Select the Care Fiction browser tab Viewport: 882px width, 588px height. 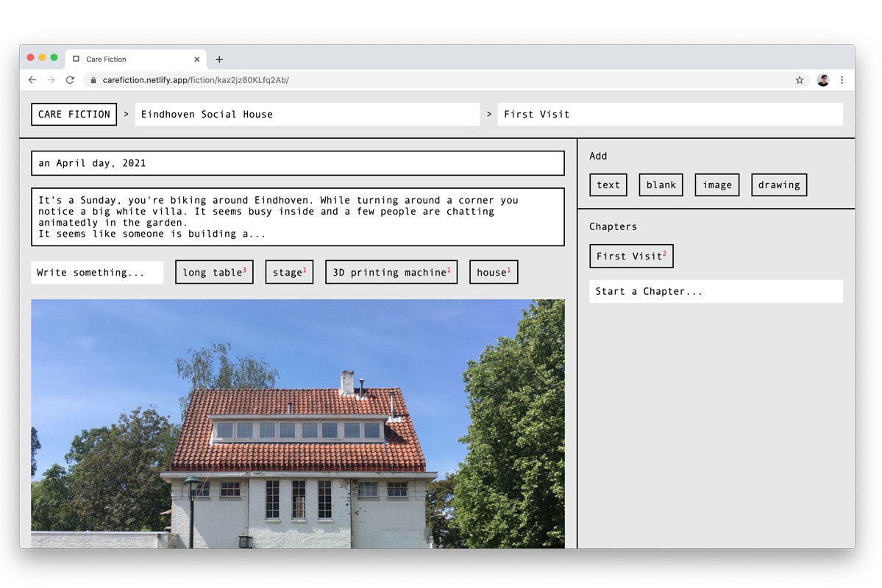(x=125, y=60)
